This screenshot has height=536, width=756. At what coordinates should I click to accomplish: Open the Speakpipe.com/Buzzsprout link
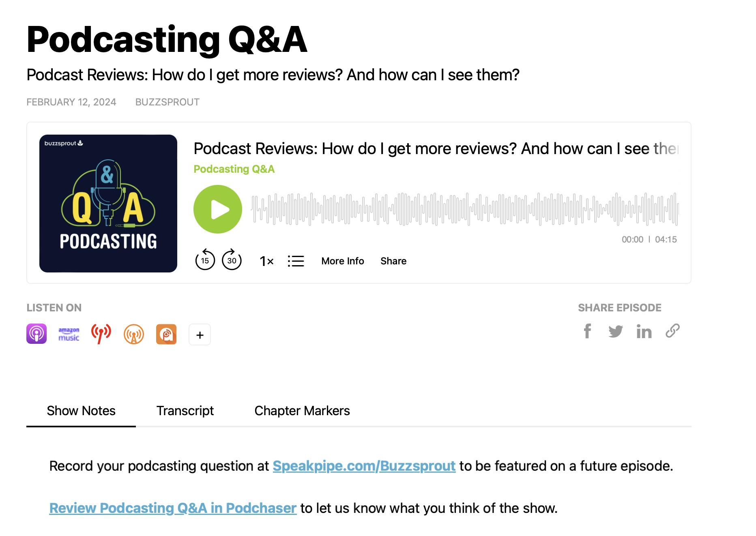pos(364,466)
